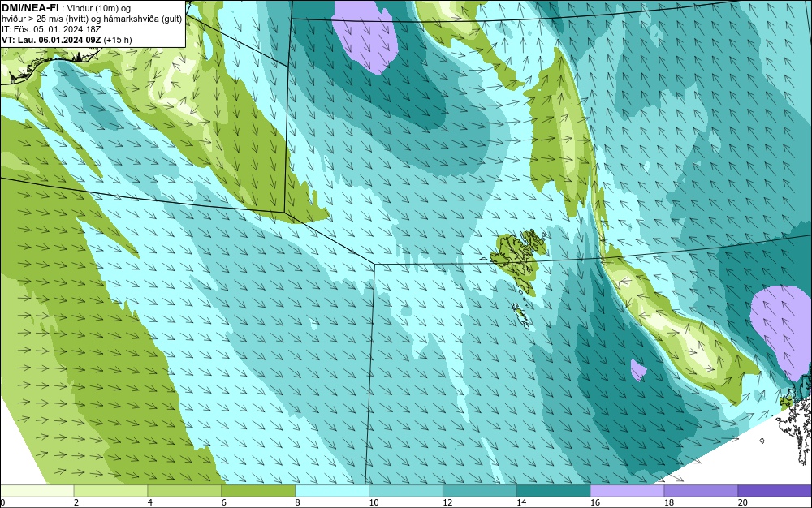
Task: Click the legend value label '6'
Action: [x=224, y=502]
